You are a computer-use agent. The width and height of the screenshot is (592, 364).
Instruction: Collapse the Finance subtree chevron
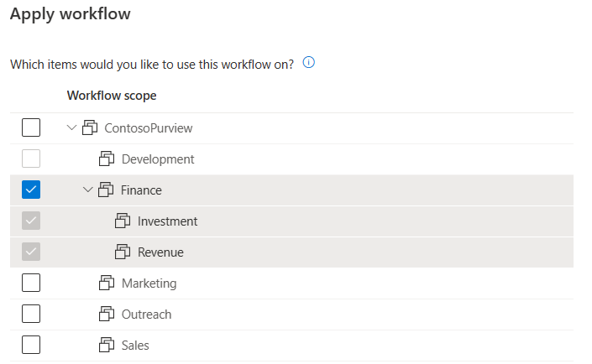pyautogui.click(x=87, y=190)
